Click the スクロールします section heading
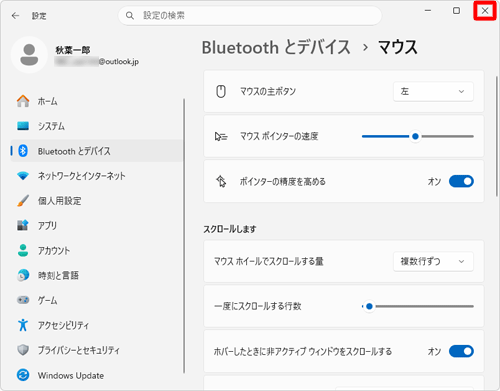500x391 pixels. tap(230, 229)
